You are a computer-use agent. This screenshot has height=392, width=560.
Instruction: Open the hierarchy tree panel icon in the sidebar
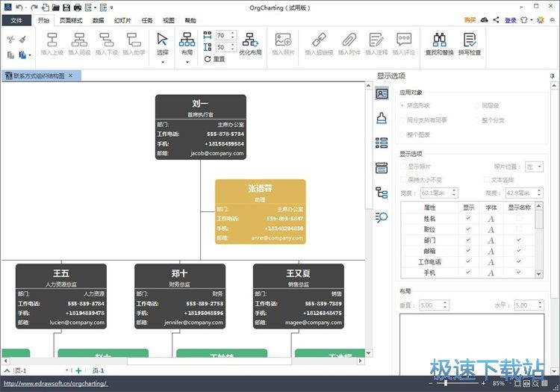pos(382,193)
